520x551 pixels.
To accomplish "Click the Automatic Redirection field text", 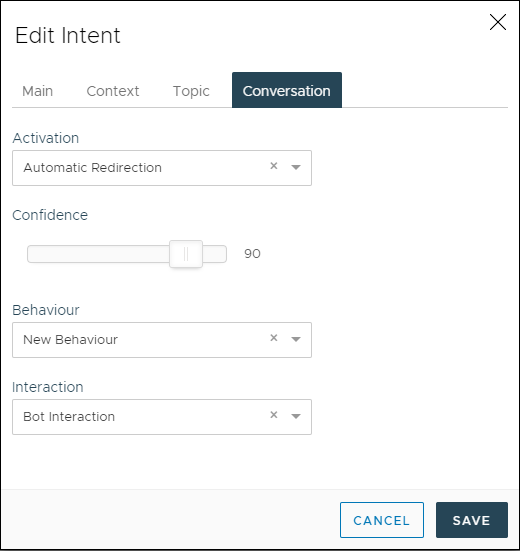I will [x=92, y=168].
